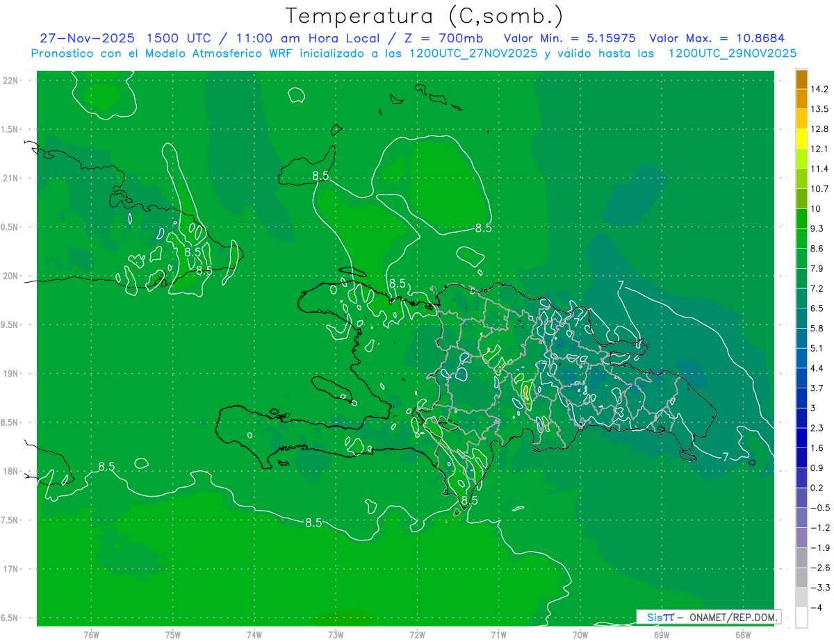Click the colorbar label "10"
This screenshot has width=834, height=644.
(x=816, y=208)
